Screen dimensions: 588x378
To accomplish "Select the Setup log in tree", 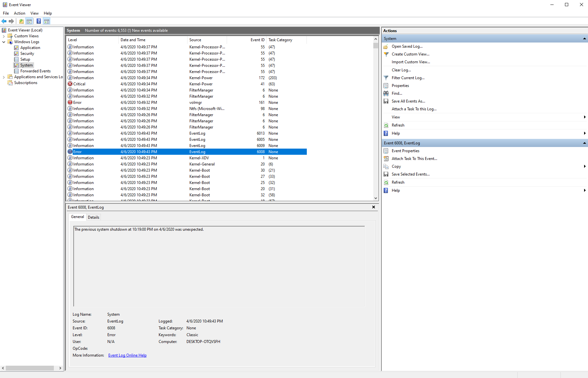I will (x=25, y=59).
